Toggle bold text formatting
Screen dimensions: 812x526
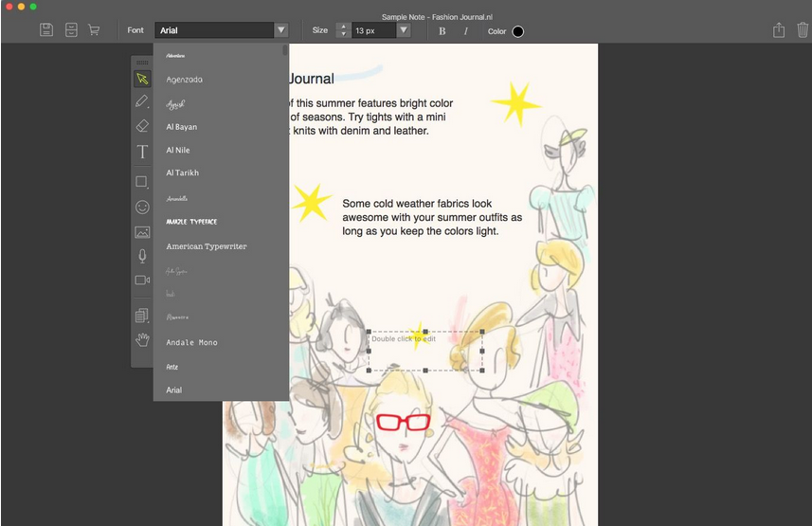point(442,31)
